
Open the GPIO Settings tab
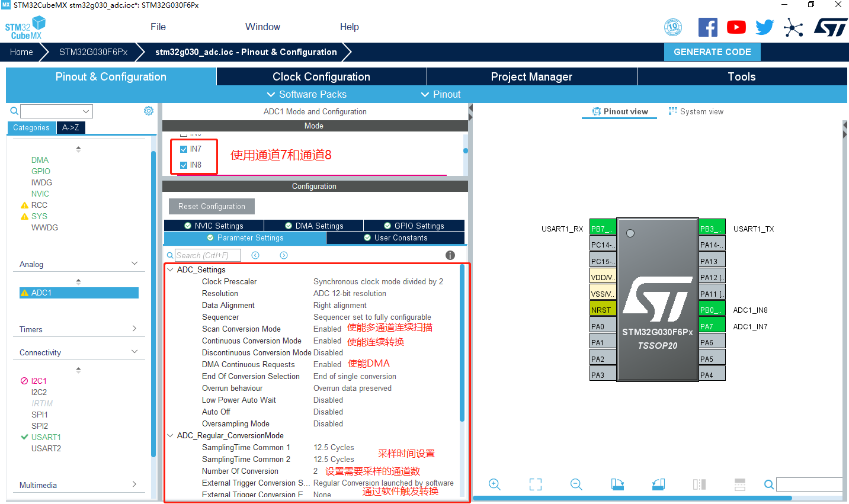[x=414, y=226]
